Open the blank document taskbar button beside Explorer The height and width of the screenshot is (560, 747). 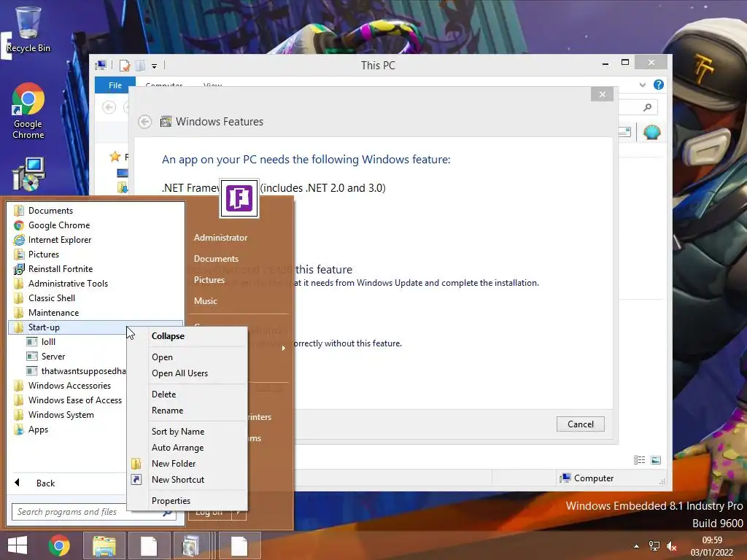point(149,545)
